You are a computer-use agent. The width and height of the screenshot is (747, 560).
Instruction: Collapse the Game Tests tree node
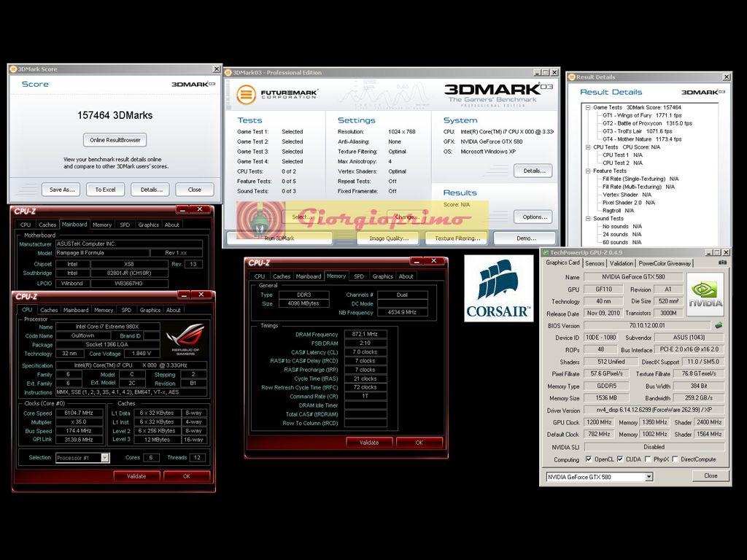588,108
